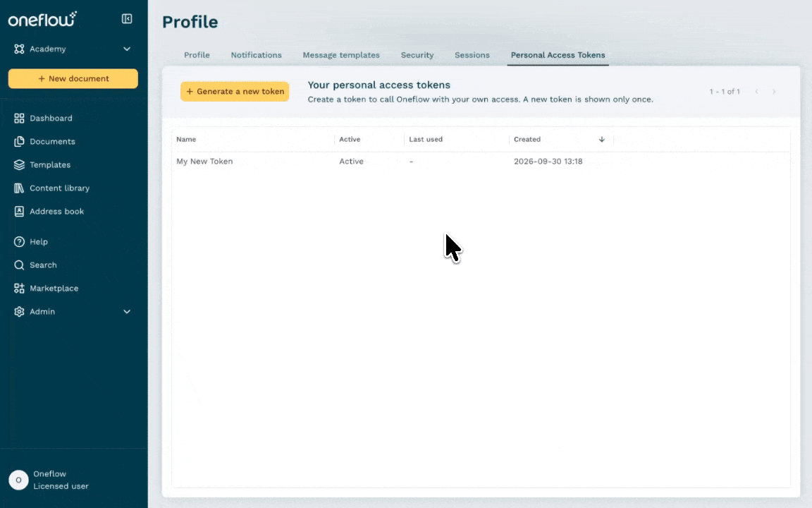Select the Personal Access Tokens tab
The height and width of the screenshot is (508, 812).
tap(558, 55)
